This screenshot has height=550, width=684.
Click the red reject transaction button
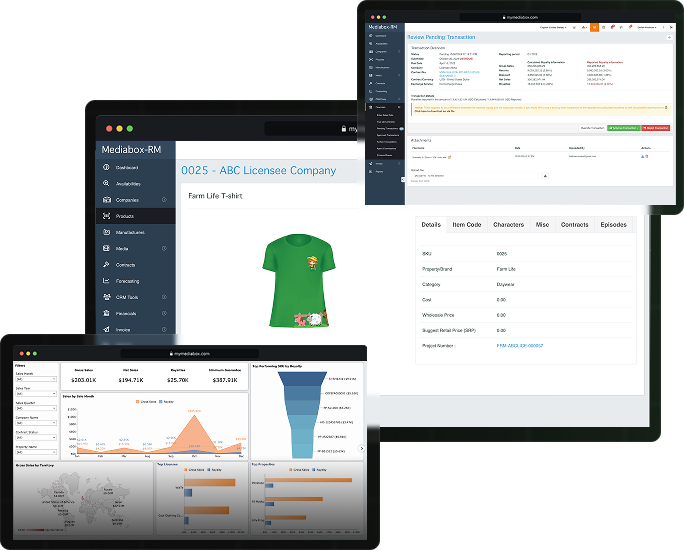tap(656, 128)
